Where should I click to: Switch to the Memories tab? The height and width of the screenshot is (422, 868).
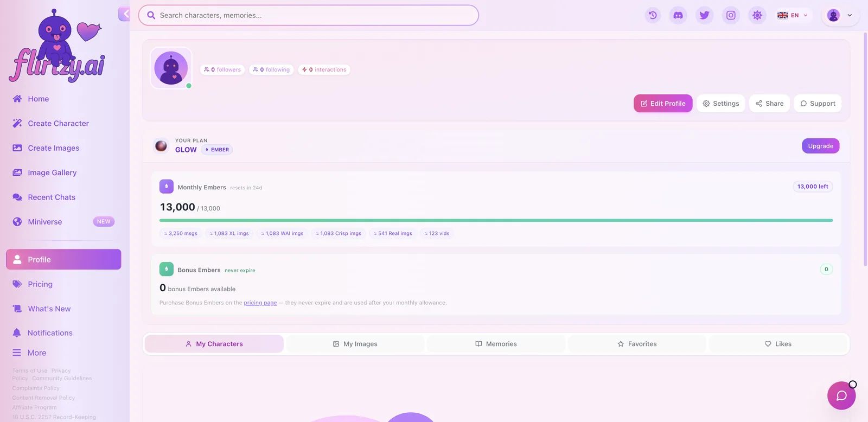(x=496, y=344)
